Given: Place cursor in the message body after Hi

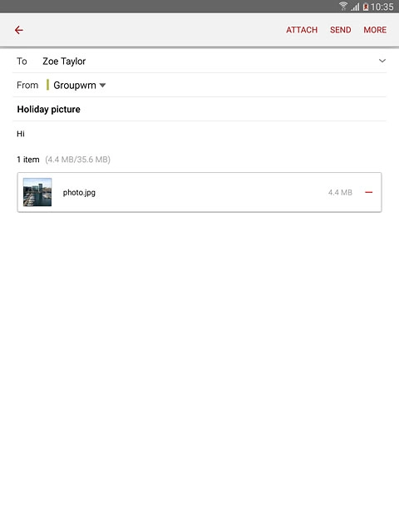Looking at the screenshot, I should pyautogui.click(x=199, y=134).
